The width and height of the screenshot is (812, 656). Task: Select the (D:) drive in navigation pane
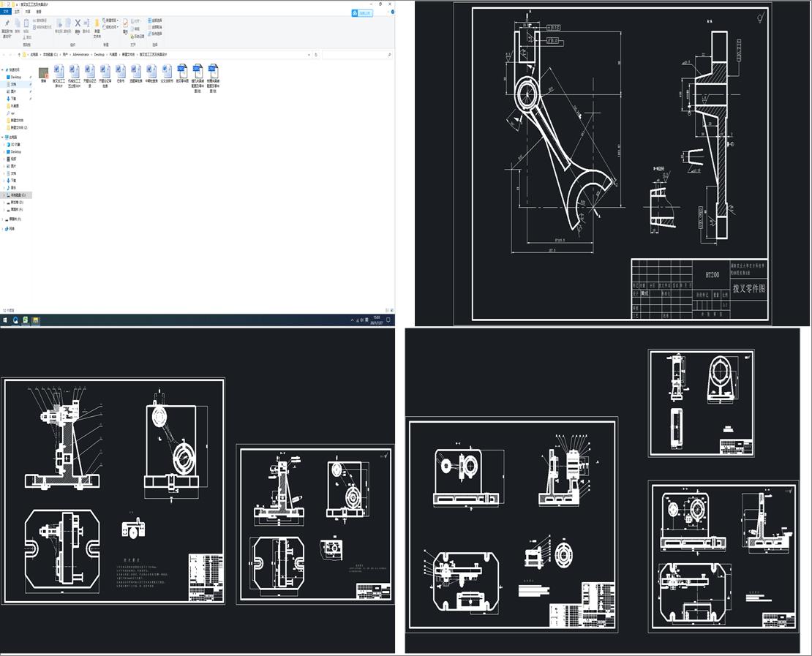(x=17, y=203)
